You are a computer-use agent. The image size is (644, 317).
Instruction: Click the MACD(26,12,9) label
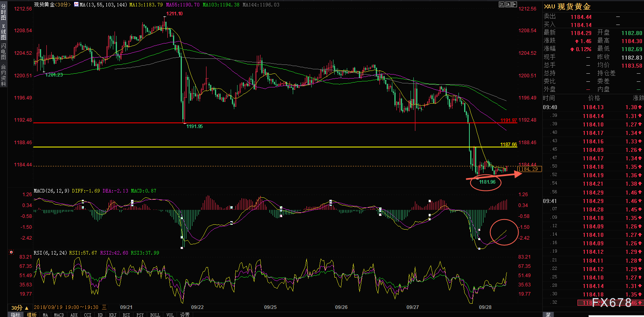coord(52,191)
